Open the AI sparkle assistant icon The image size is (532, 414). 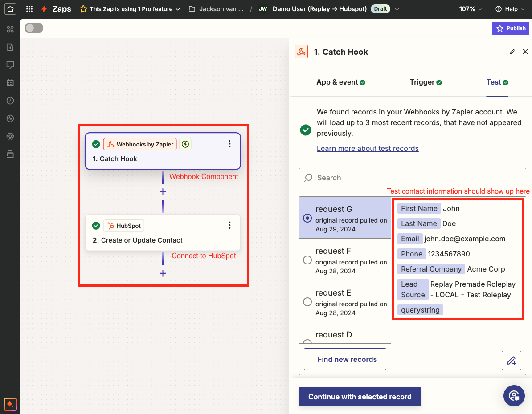pos(10,404)
